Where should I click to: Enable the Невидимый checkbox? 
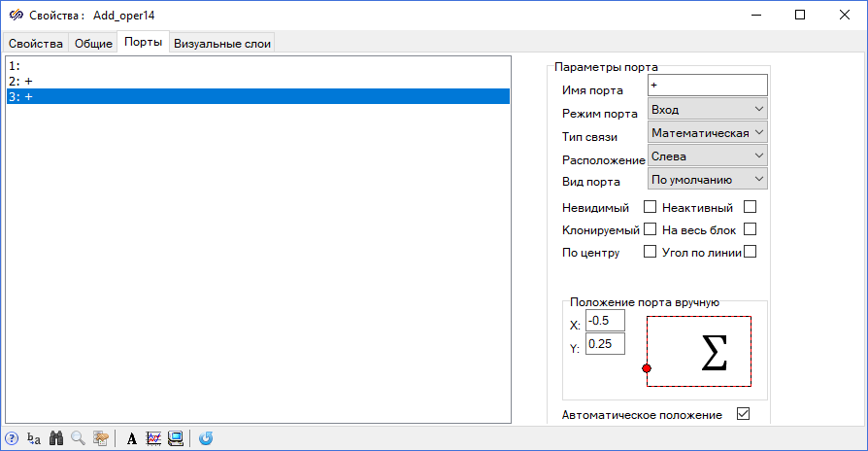click(651, 207)
